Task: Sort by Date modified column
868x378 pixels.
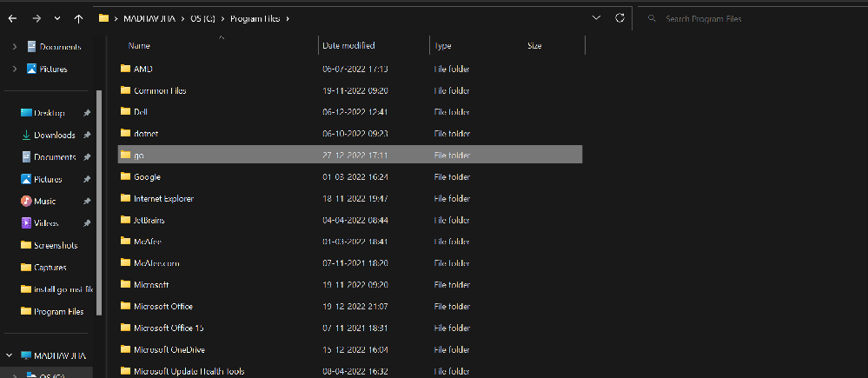Action: (348, 46)
